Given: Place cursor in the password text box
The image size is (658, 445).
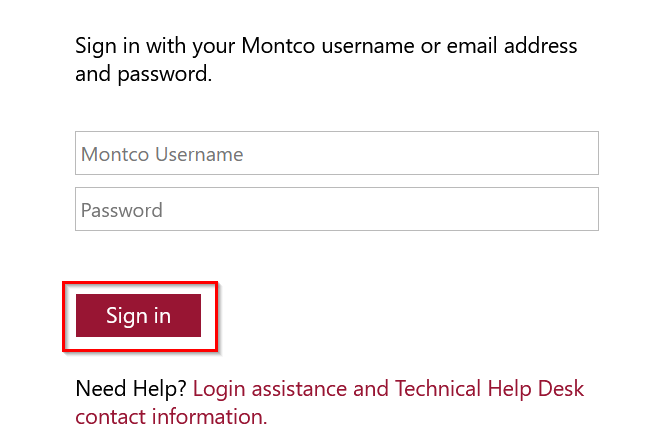Looking at the screenshot, I should coord(337,209).
